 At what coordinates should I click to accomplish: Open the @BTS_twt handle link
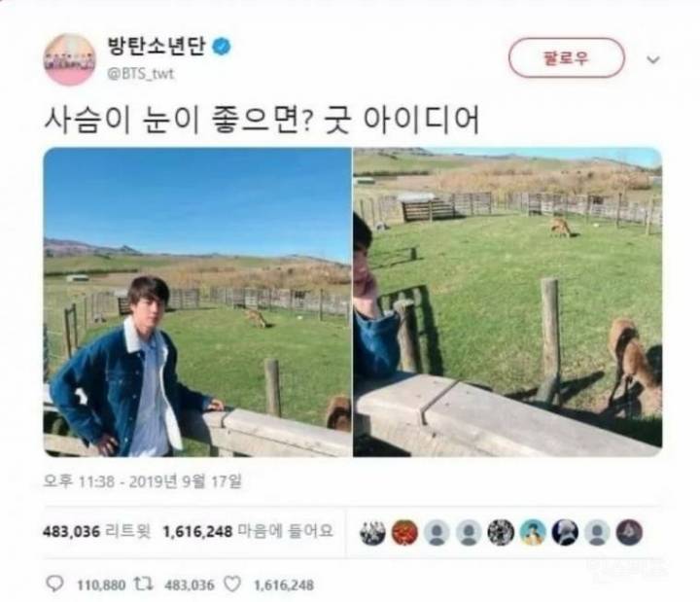point(141,73)
